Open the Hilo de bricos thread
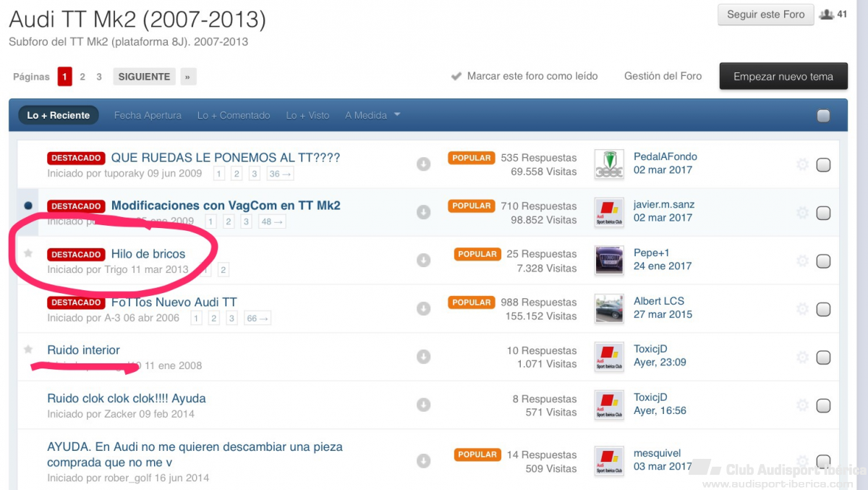The height and width of the screenshot is (490, 868). [148, 254]
